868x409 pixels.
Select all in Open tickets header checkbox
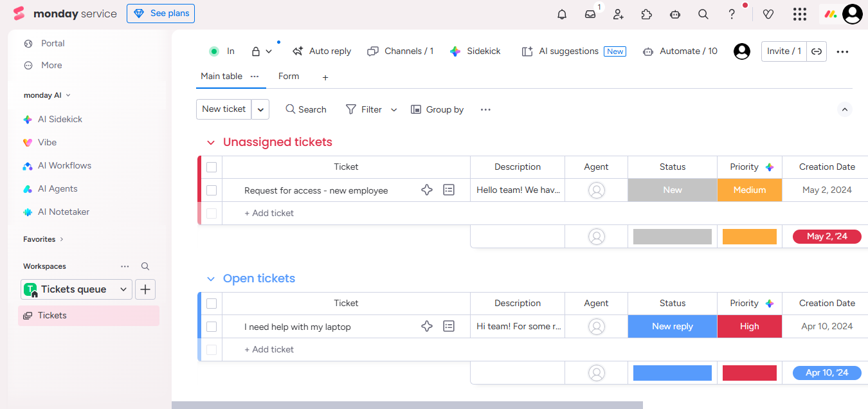[212, 304]
